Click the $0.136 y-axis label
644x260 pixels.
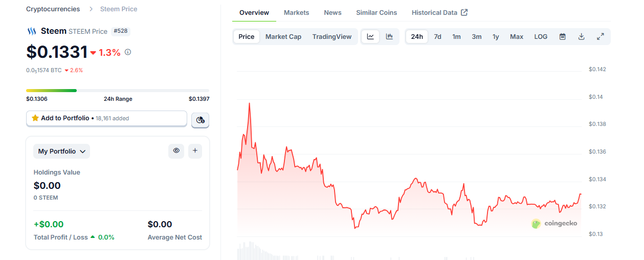[x=597, y=151]
